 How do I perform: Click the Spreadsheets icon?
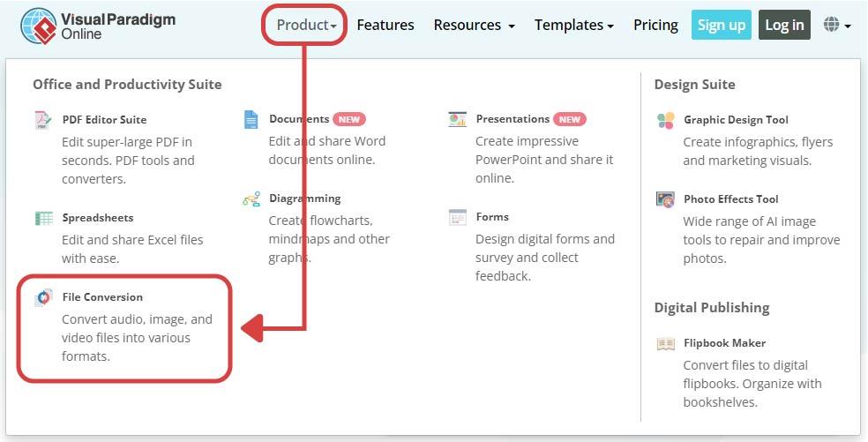click(43, 218)
